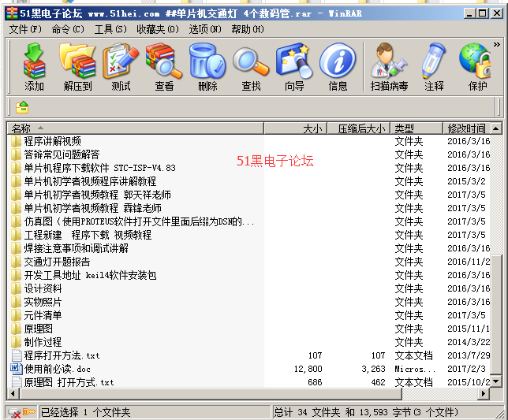Click the vertical scrollbar up arrow
508x420 pixels.
click(496, 128)
